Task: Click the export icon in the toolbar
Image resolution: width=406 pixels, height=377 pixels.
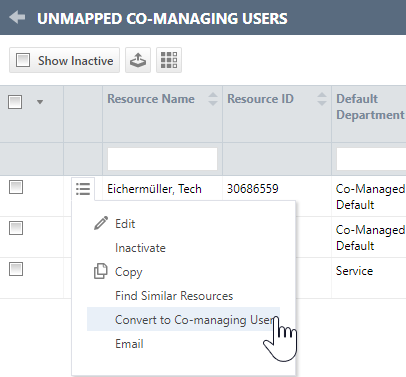Action: click(138, 60)
